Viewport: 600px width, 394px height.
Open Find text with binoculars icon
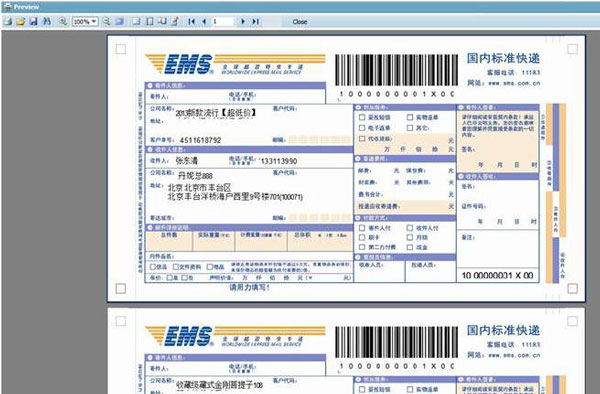tap(47, 21)
